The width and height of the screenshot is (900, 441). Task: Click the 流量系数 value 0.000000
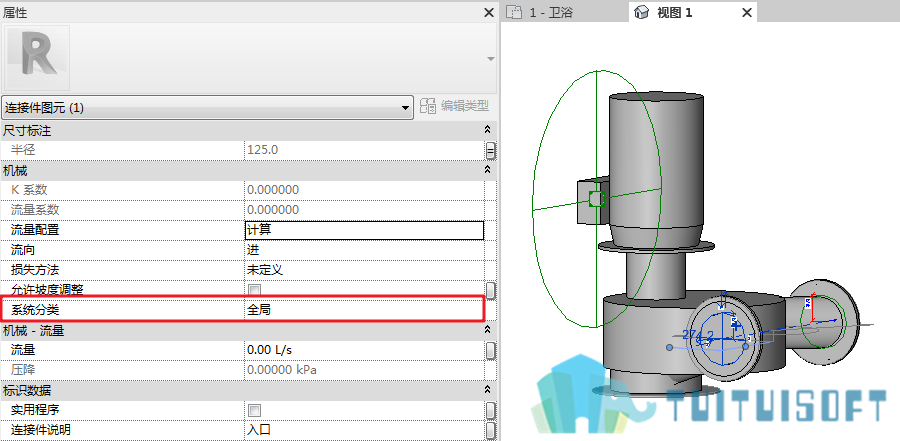364,210
